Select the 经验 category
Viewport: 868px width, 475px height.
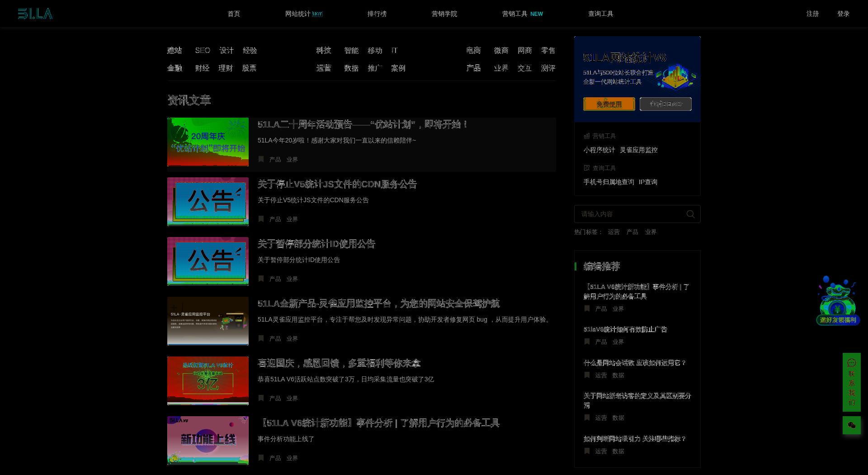click(x=250, y=50)
